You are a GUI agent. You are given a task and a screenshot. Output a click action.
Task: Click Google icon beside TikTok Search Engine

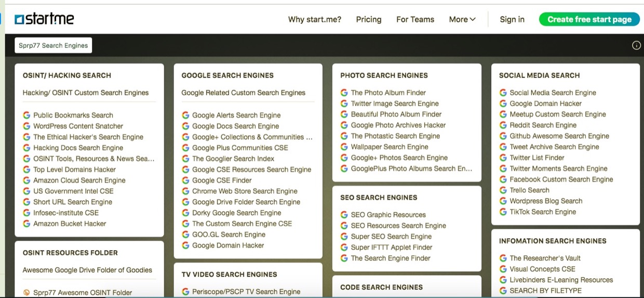pyautogui.click(x=503, y=212)
